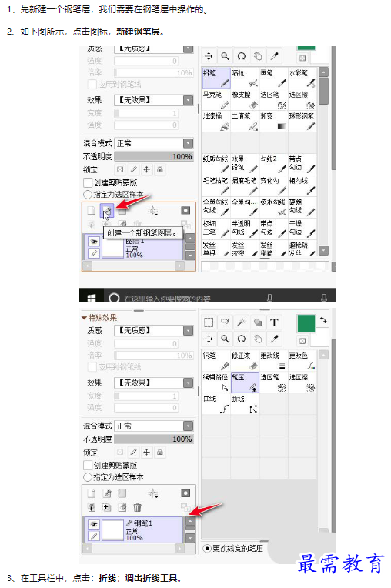
Task: Toggle lock-all padlock in first screenshot 锁定 row
Action: (x=160, y=170)
